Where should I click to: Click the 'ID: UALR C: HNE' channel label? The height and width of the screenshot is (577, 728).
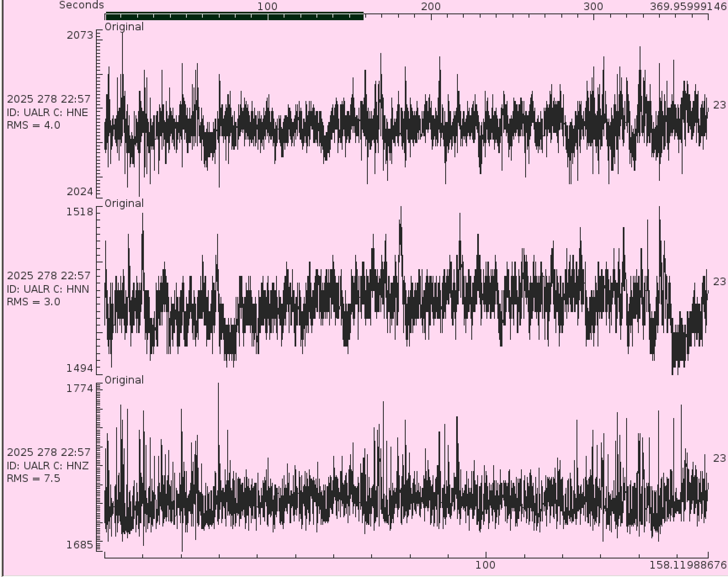point(48,112)
